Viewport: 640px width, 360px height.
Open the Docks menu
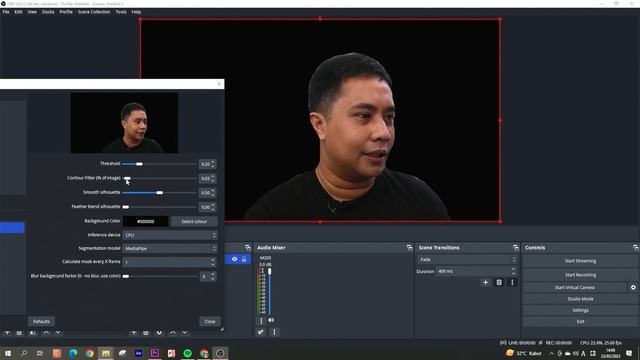click(x=48, y=12)
